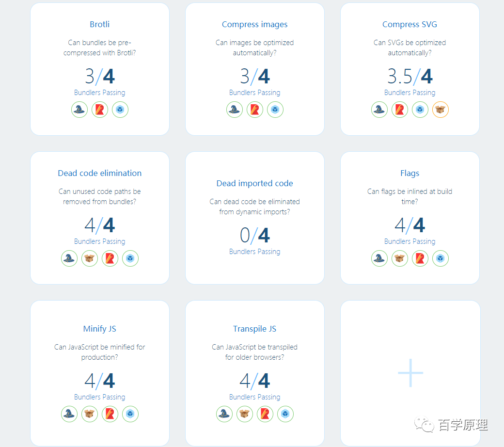The image size is (504, 447).
Task: Open the Transpile JS test link
Action: (254, 329)
